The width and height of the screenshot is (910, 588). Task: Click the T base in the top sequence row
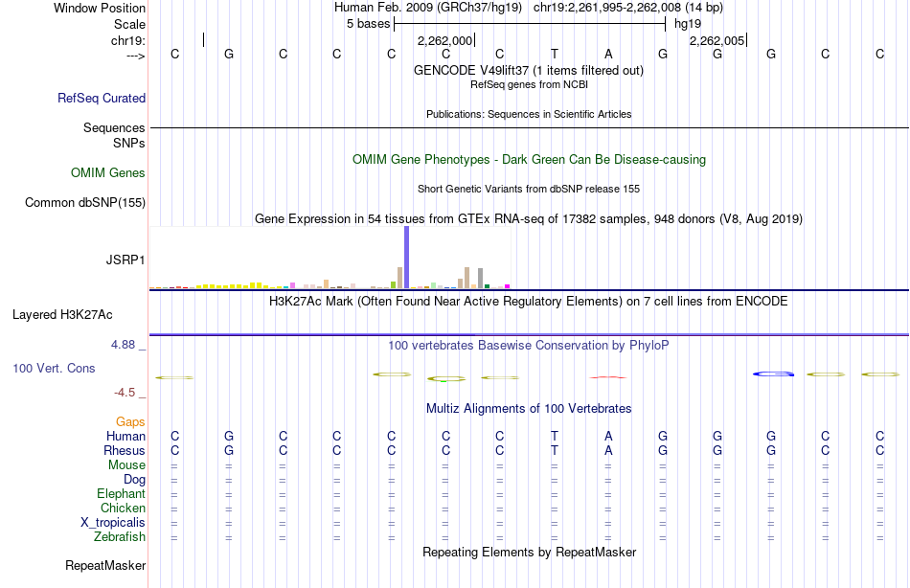click(555, 54)
